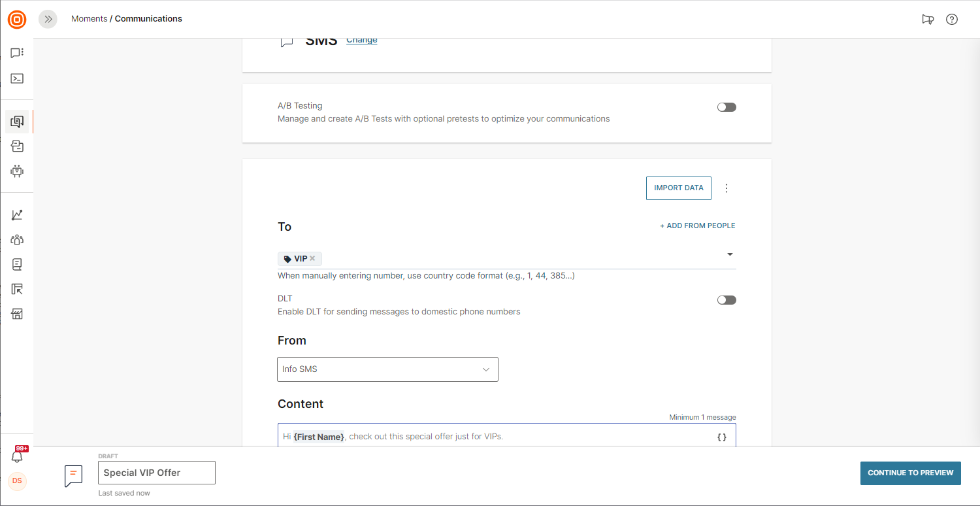
Task: Open notifications bell icon
Action: tap(17, 457)
